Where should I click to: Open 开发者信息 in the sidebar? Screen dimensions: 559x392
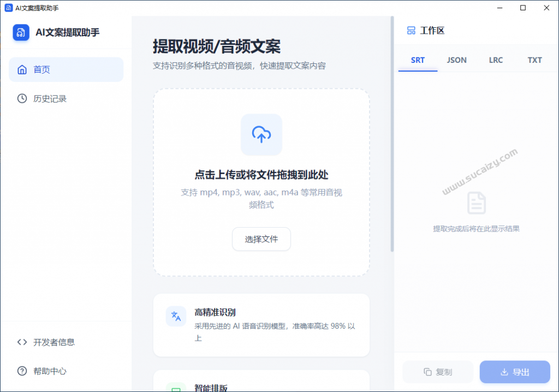[66, 342]
